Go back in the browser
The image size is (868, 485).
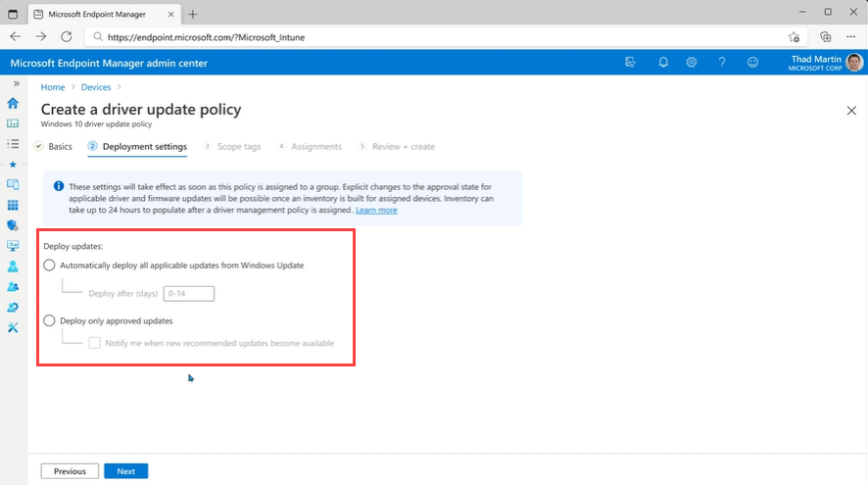tap(16, 36)
